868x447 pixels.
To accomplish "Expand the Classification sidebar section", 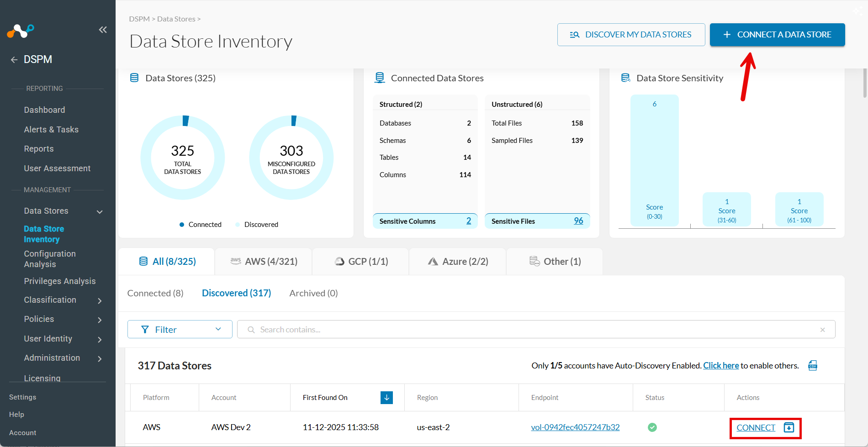I will (100, 300).
